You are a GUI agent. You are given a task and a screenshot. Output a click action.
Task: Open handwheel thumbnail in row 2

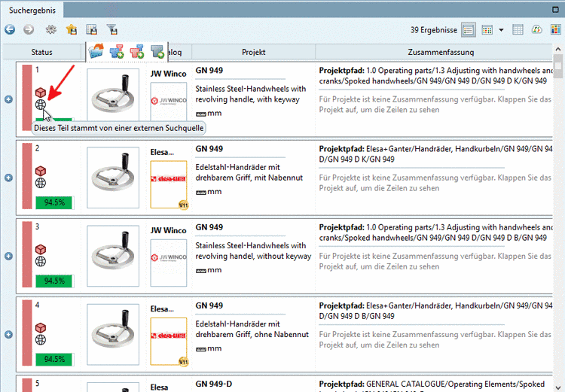point(113,177)
